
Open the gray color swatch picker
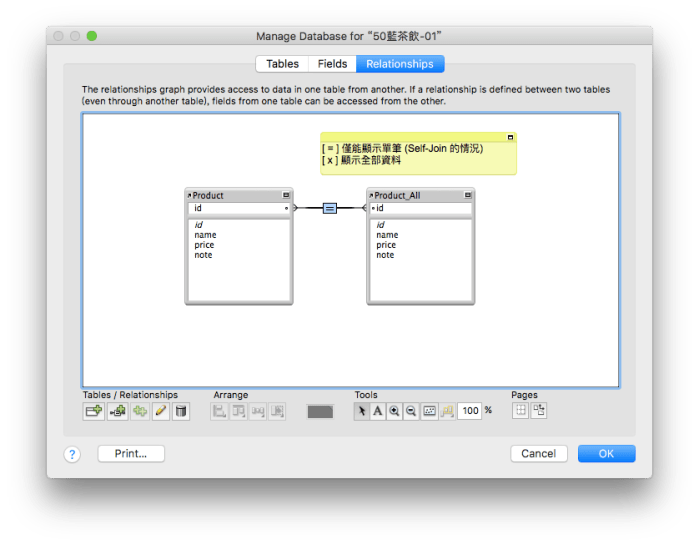(x=319, y=411)
